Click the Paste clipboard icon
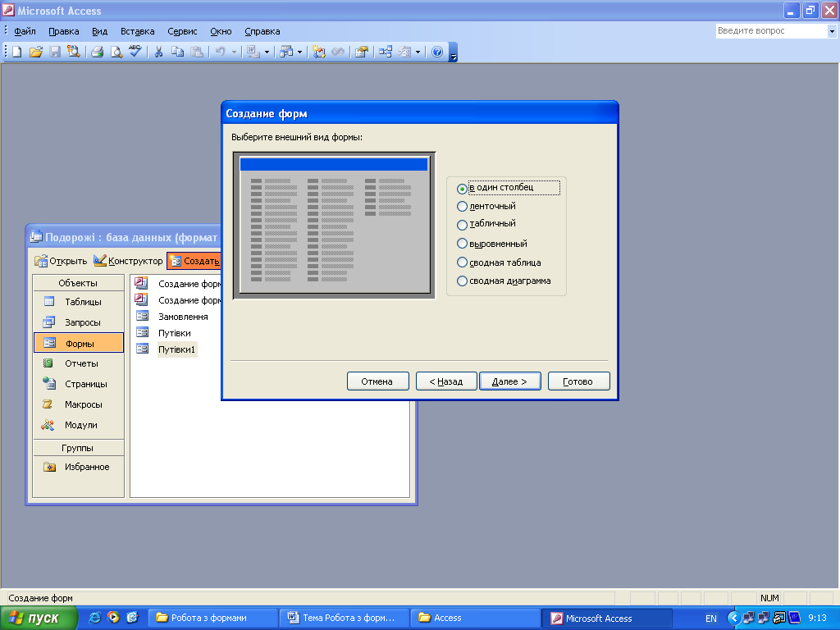 pos(197,52)
